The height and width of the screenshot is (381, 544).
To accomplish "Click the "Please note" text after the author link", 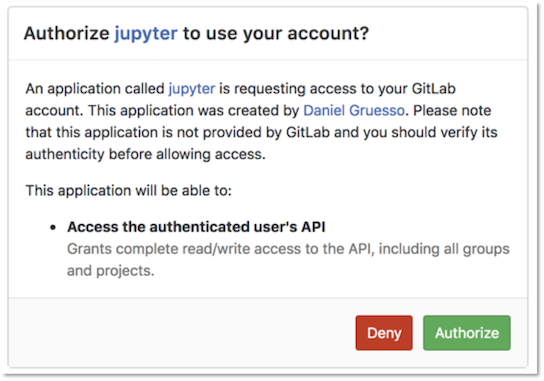I will (x=452, y=111).
